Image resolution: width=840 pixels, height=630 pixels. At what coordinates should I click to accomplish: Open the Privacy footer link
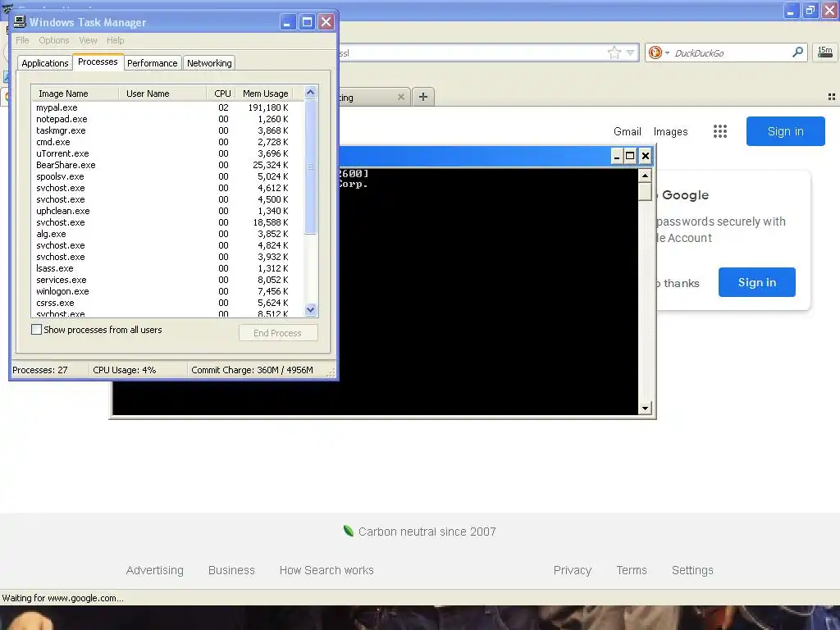click(572, 570)
